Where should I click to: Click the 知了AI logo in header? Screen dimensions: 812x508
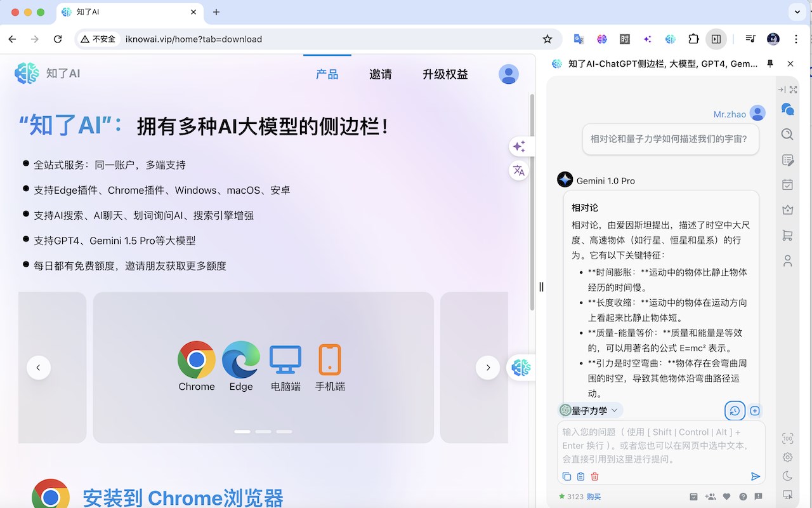[x=47, y=74]
